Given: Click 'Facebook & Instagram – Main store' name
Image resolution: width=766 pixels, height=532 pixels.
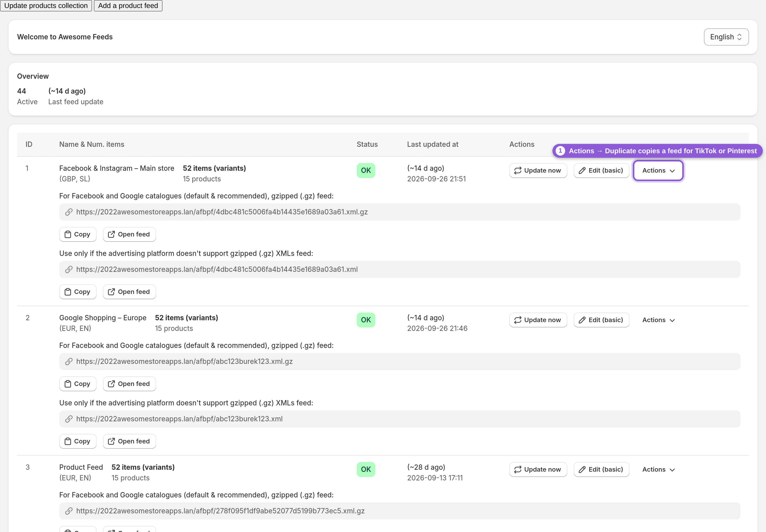Looking at the screenshot, I should 117,168.
